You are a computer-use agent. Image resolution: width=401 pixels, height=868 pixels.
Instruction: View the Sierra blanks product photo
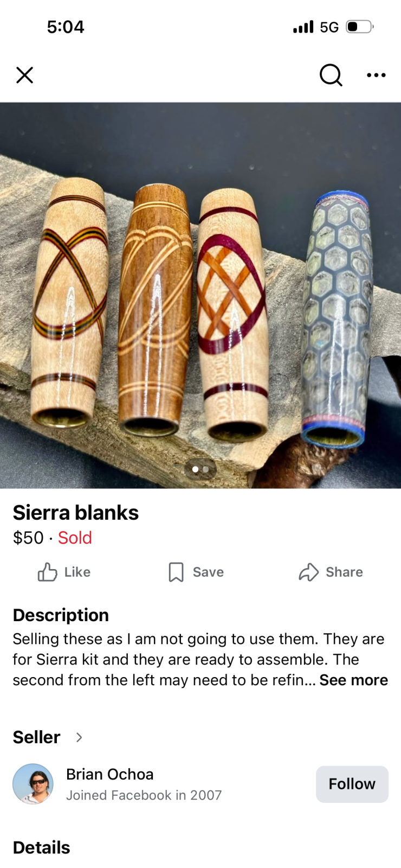coord(200,296)
